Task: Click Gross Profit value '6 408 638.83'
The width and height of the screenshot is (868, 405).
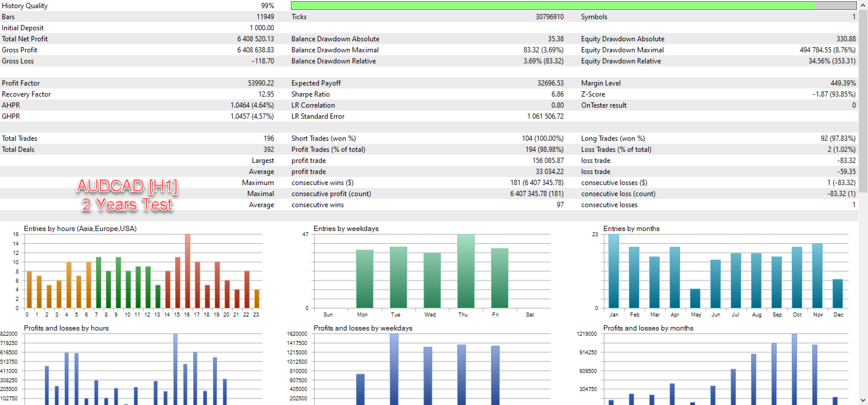Action: pos(255,50)
